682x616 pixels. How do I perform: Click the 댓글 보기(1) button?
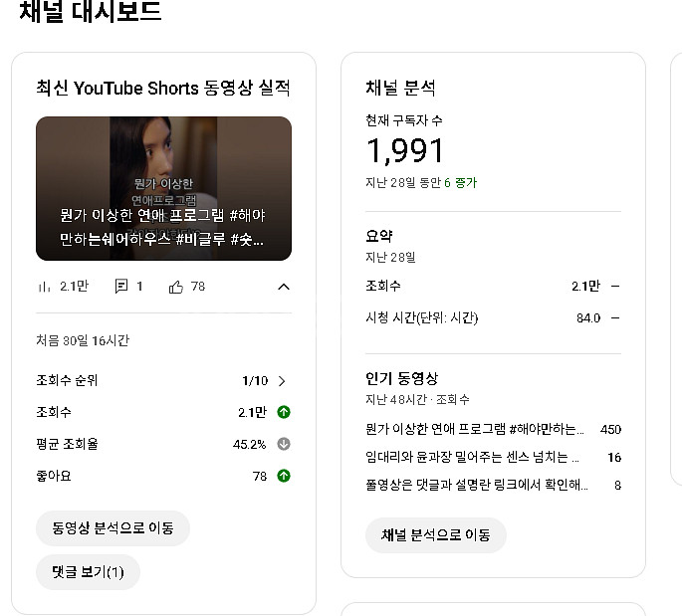click(x=88, y=572)
